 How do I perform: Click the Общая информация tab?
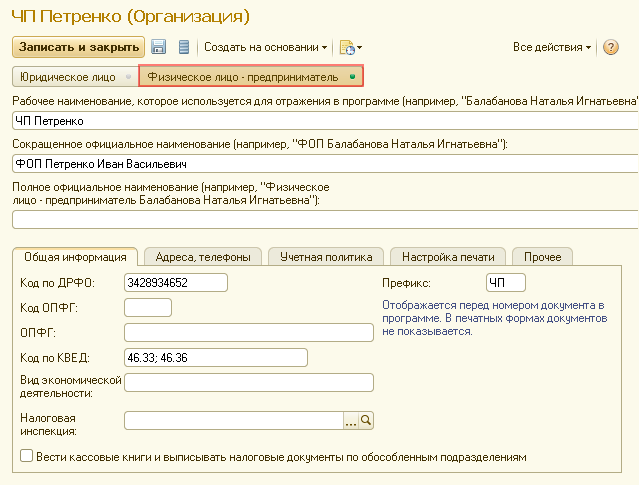75,256
